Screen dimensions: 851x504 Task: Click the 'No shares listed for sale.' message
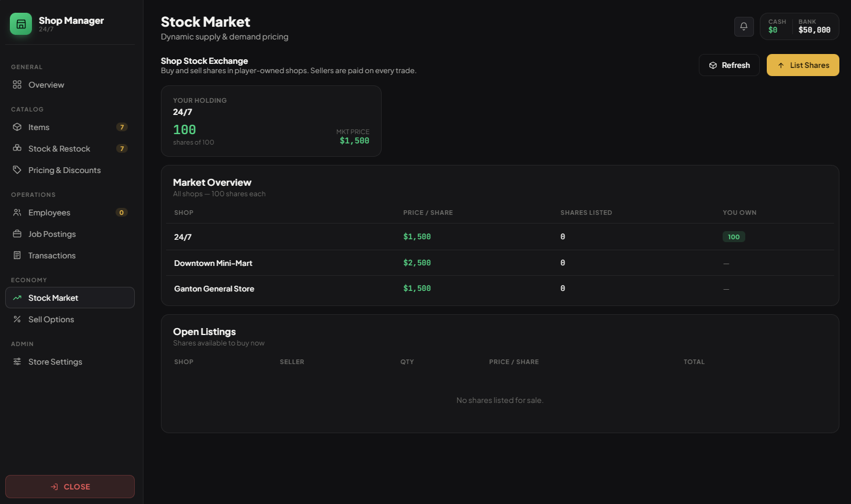click(x=500, y=400)
